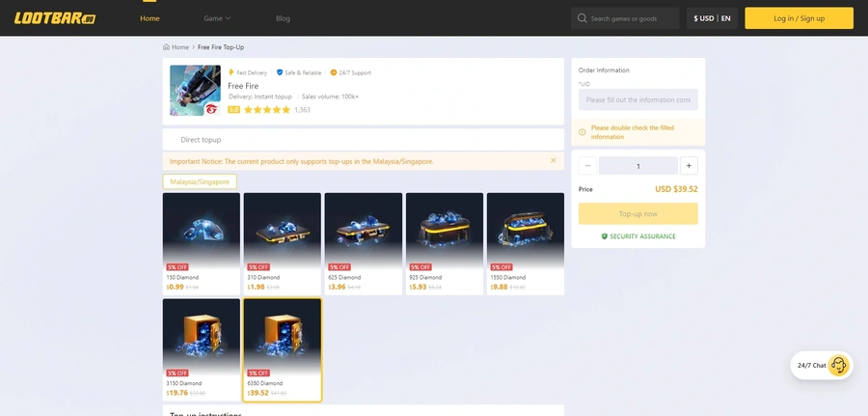
Task: Open the 24/7 Chat support widget
Action: 821,365
